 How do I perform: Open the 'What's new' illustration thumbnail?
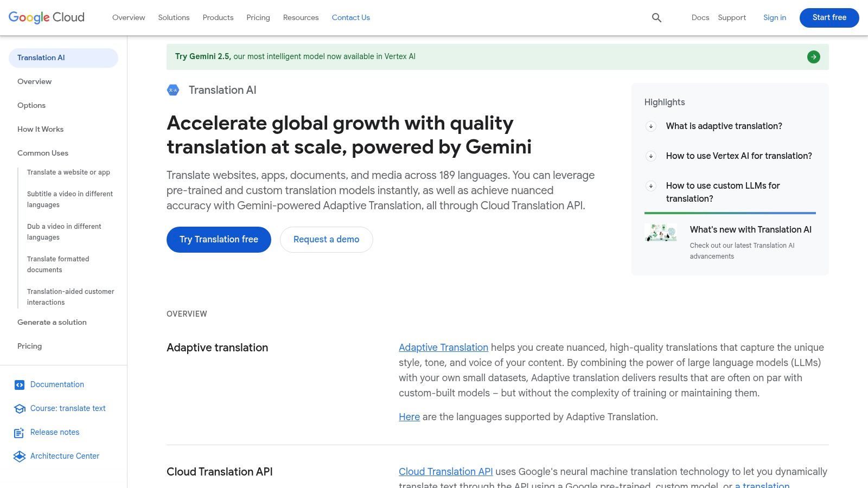click(661, 233)
